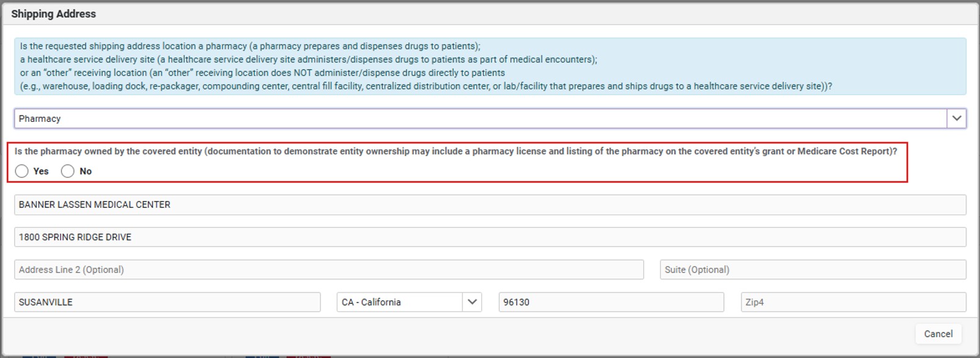This screenshot has height=358, width=980.
Task: Click the 96130 zip code field
Action: click(611, 302)
